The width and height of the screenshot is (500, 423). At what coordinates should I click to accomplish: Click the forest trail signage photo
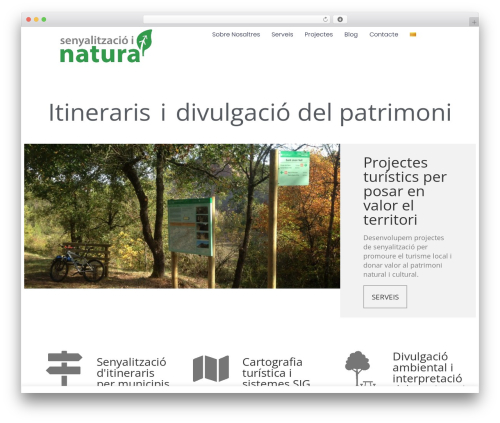tap(182, 216)
